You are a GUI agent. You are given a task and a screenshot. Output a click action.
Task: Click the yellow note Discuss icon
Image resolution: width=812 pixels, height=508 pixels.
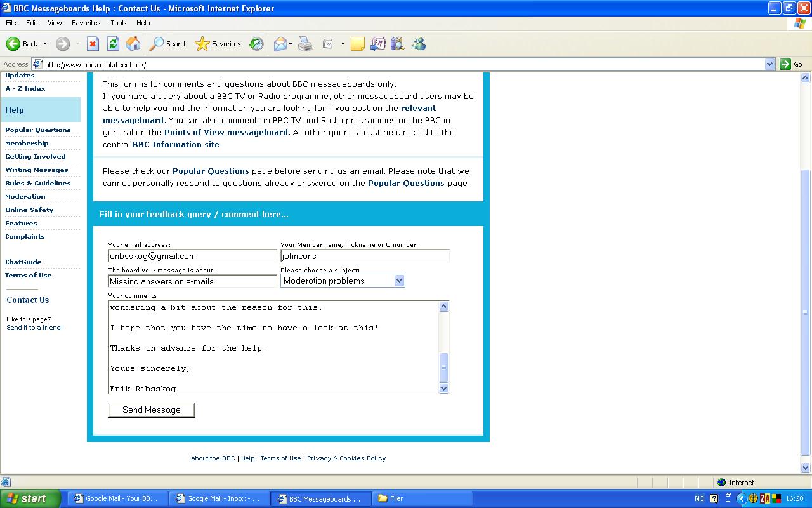pos(358,44)
